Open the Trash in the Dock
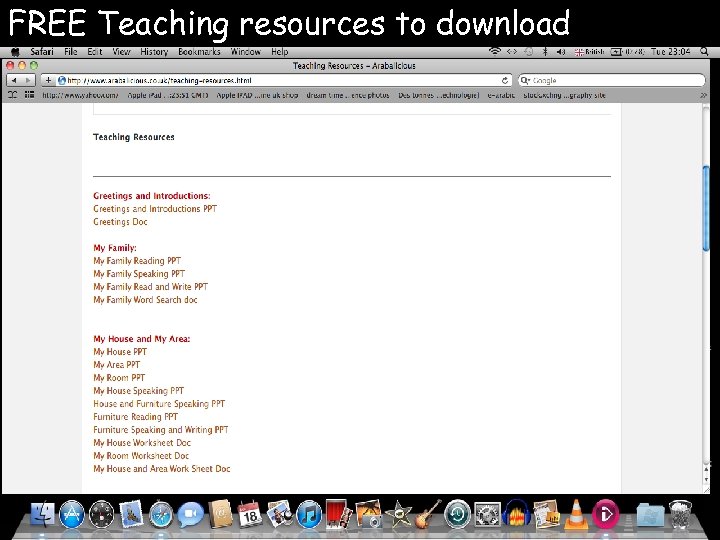Viewport: 720px width, 540px height. (x=680, y=514)
